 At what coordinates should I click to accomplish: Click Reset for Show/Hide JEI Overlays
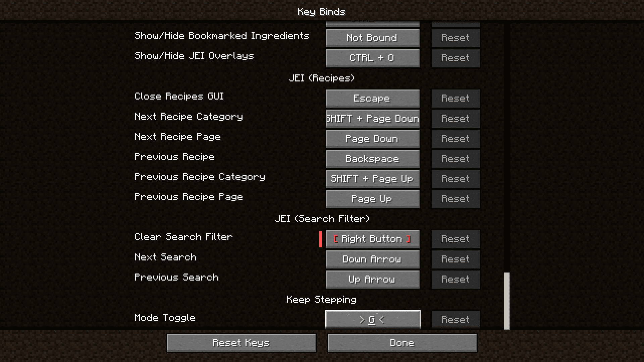tap(455, 58)
